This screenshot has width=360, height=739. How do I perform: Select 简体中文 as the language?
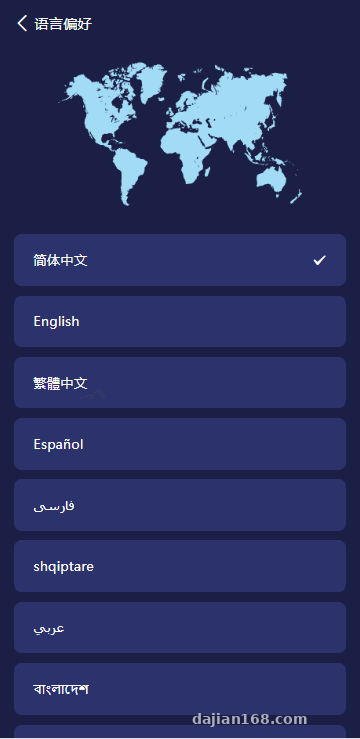(180, 260)
